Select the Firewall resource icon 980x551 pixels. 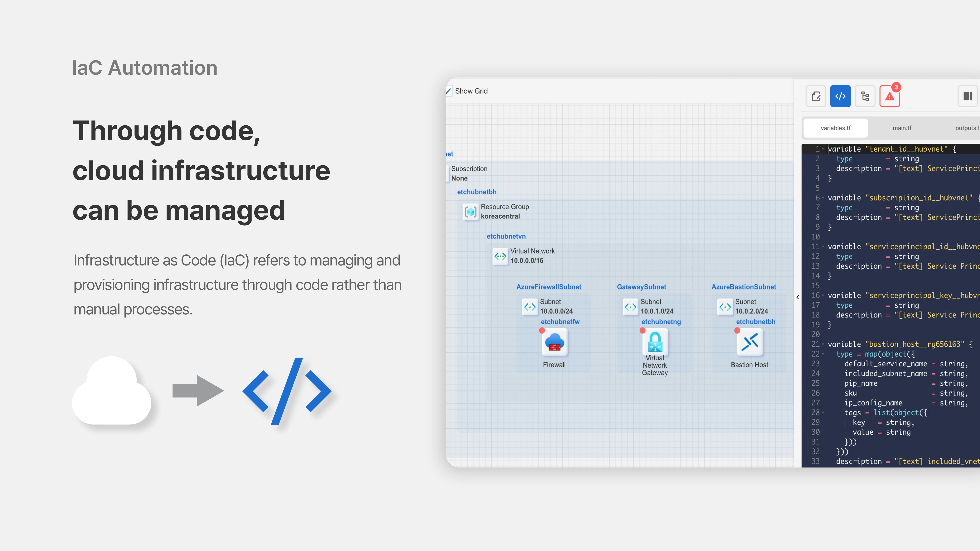tap(555, 342)
